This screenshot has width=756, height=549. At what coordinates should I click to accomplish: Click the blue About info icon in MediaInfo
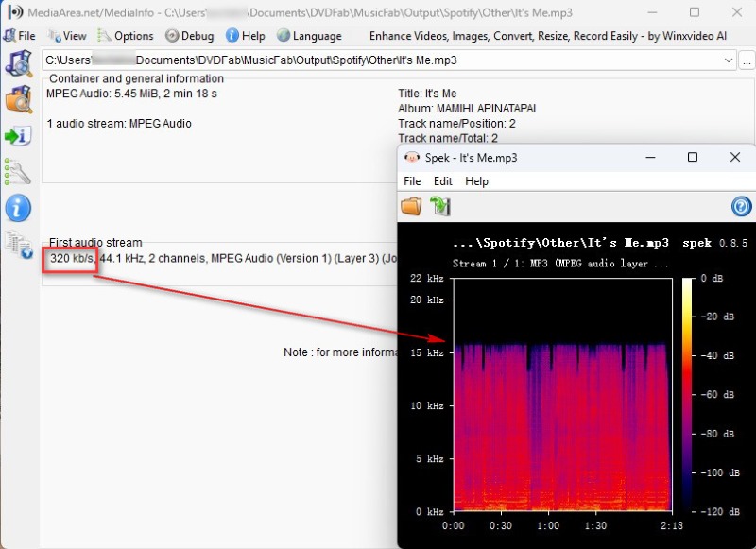(x=18, y=208)
